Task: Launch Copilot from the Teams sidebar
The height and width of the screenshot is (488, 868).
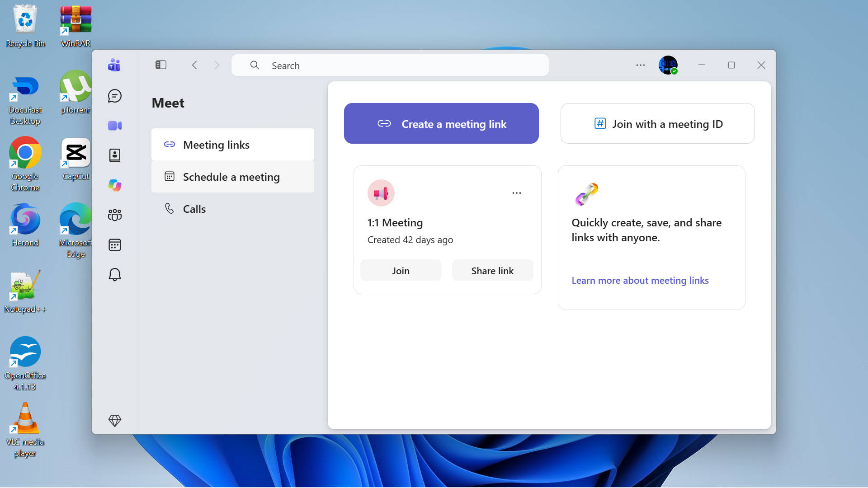Action: click(115, 185)
